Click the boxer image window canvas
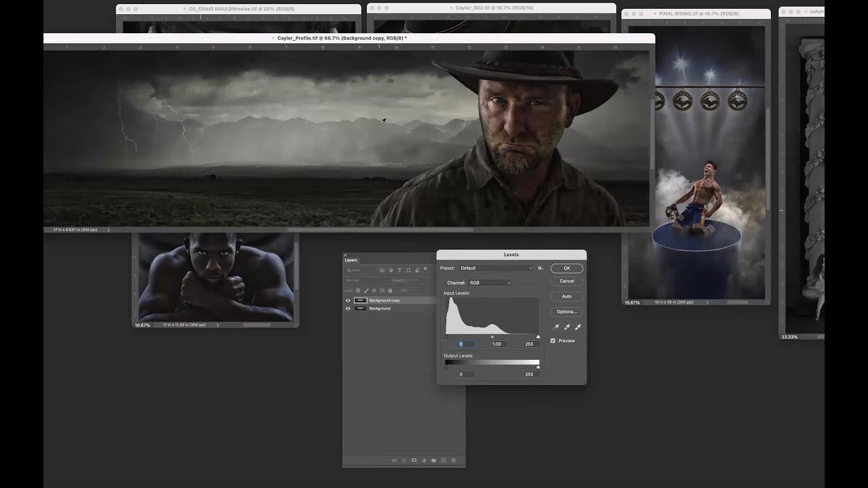Viewport: 868px width, 488px height. 216,277
